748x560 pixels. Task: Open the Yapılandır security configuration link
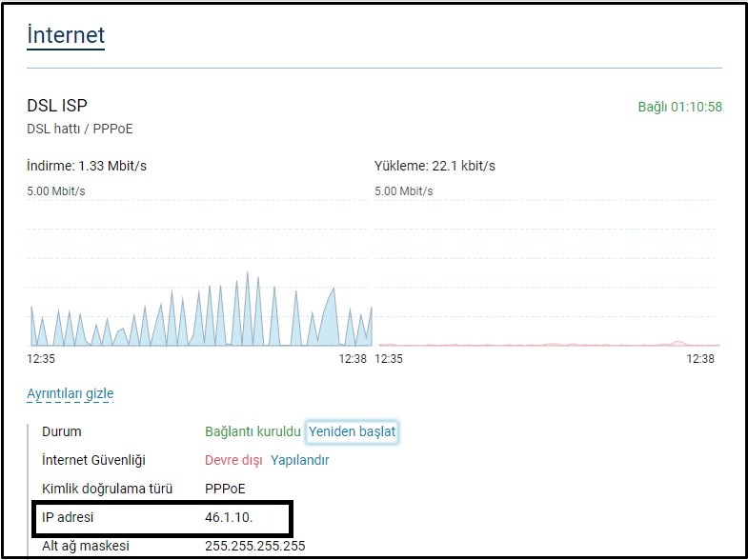tap(299, 460)
